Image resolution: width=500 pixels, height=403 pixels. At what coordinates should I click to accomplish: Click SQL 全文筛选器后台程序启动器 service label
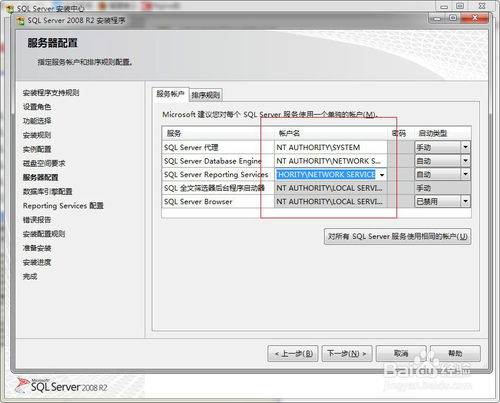pos(214,188)
